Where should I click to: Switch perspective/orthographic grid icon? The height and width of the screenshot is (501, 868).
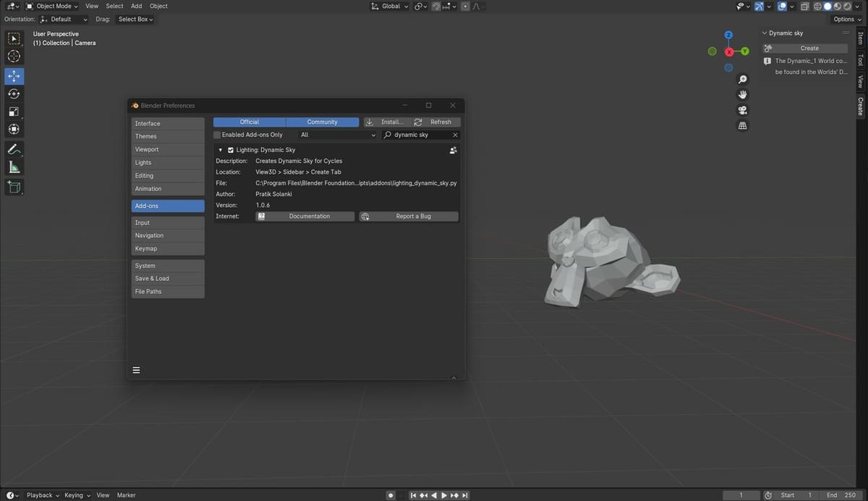[x=742, y=125]
